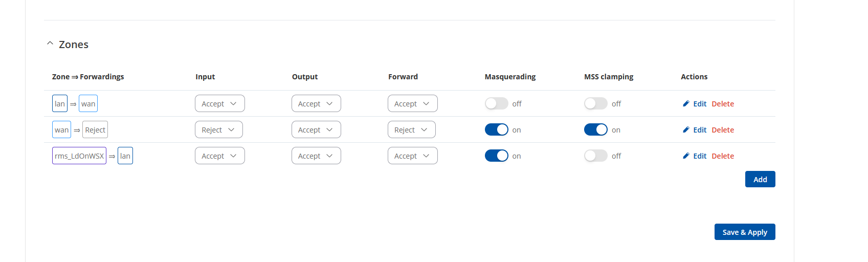Click the pencil icon for wan zone
This screenshot has height=262, width=868.
click(686, 130)
